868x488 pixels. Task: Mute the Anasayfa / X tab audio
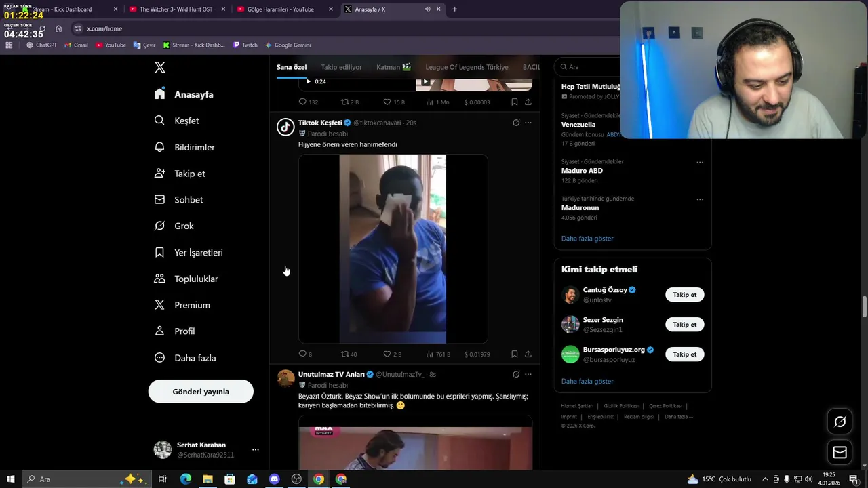coord(427,9)
